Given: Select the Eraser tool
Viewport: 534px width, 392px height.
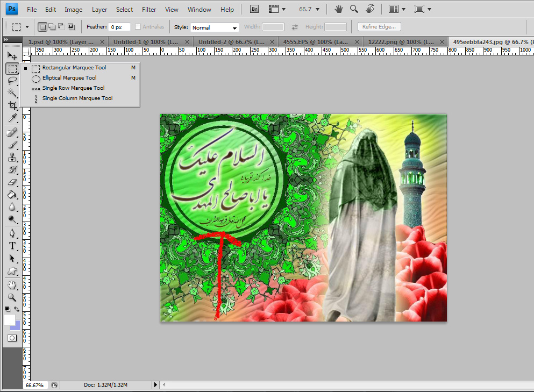Looking at the screenshot, I should pyautogui.click(x=12, y=182).
